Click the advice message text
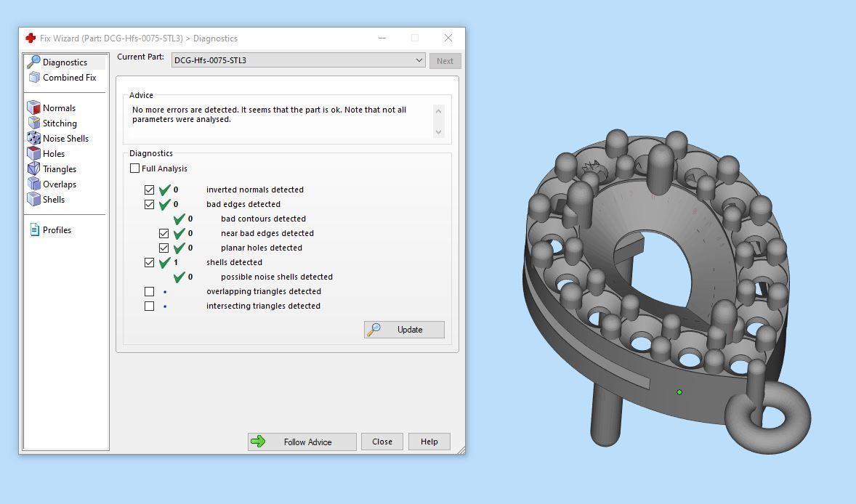The width and height of the screenshot is (856, 504). point(269,115)
